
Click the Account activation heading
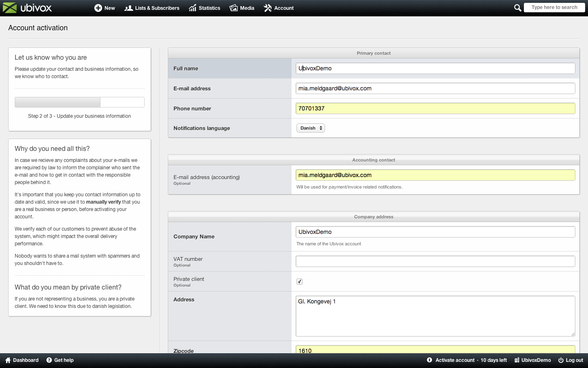38,28
